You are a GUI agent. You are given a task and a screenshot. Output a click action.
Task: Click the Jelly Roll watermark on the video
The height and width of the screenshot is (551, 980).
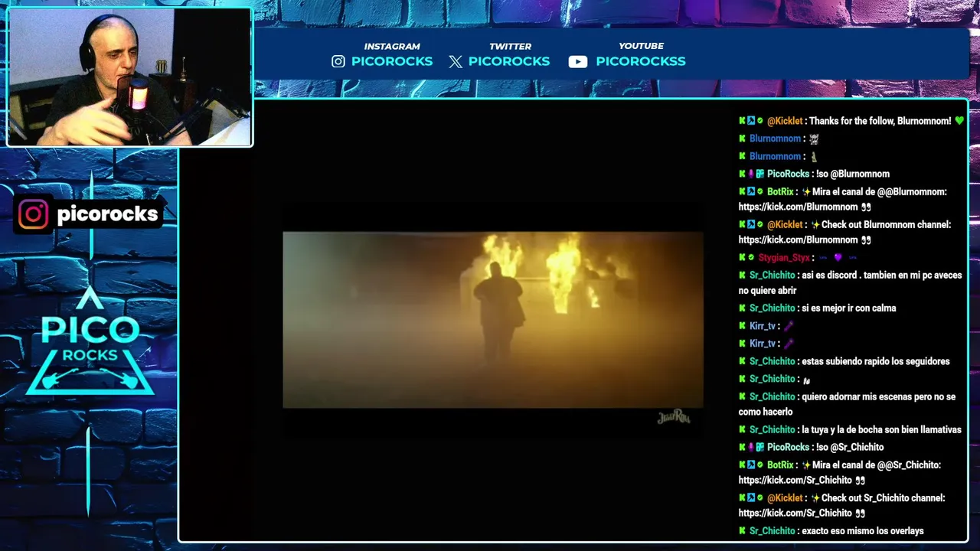point(674,417)
